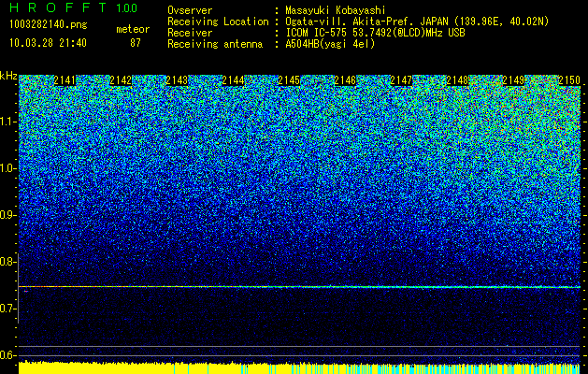Click the 2143 time marker
Screen dimensions: 588x374
177,80
